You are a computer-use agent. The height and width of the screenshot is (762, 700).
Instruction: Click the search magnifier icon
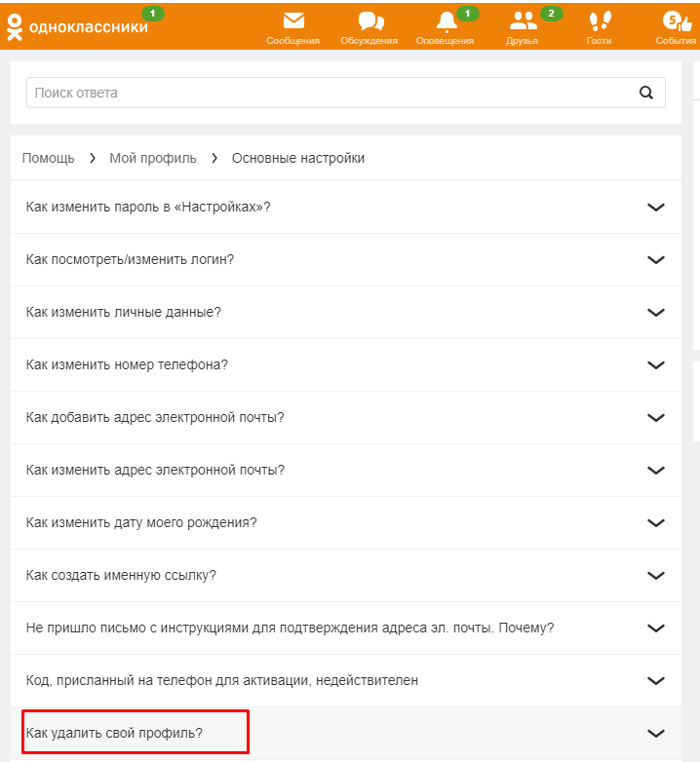click(646, 93)
